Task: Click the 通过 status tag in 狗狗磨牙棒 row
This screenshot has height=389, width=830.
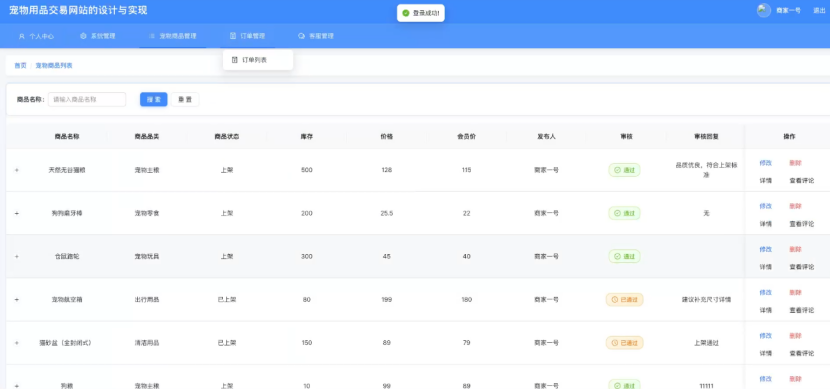Action: [624, 213]
